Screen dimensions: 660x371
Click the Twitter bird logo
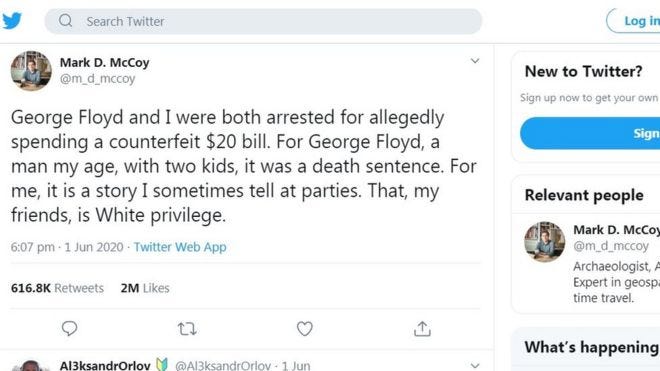pos(12,21)
